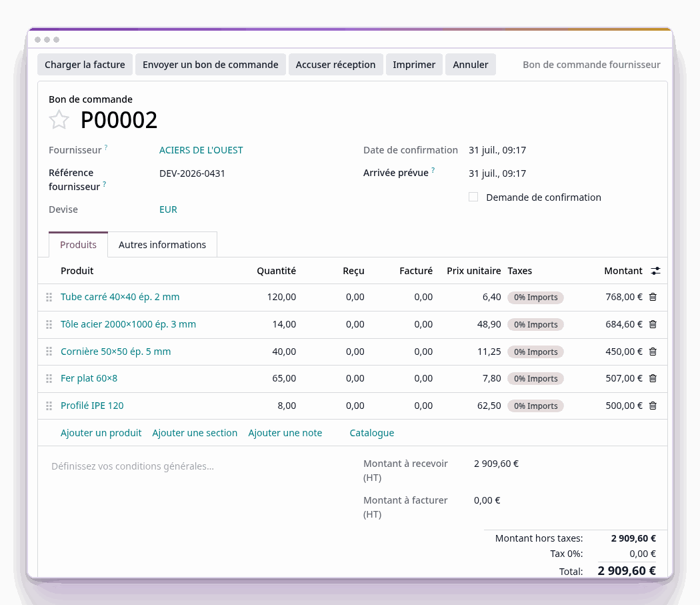The image size is (700, 605).
Task: Show help tooltip for Référence fournisseur
Action: (x=105, y=183)
